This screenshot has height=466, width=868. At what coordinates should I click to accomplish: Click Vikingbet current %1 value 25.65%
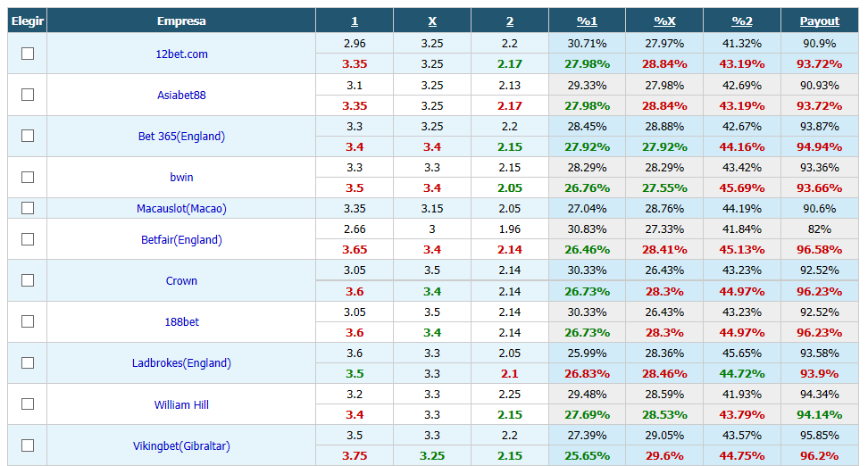tap(587, 455)
